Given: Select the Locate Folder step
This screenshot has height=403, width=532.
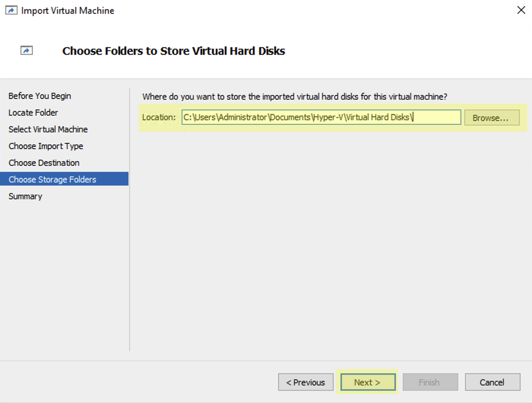Looking at the screenshot, I should pos(33,113).
